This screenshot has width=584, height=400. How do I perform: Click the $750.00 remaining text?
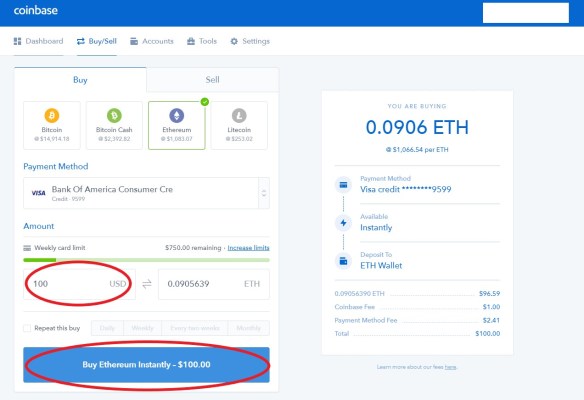pyautogui.click(x=193, y=248)
